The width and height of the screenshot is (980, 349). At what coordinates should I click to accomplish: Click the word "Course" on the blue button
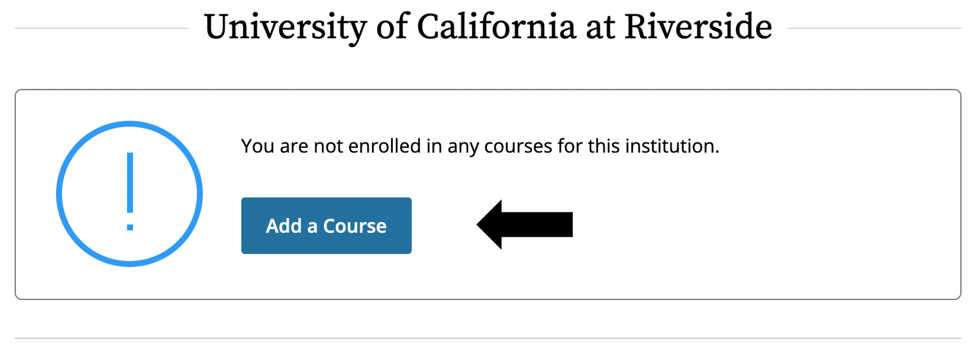coord(355,226)
